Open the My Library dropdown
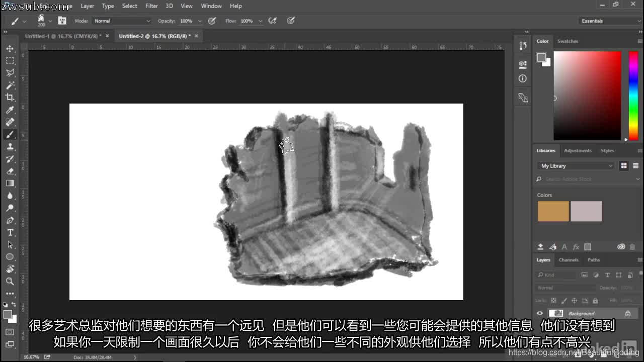Viewport: 644px width, 362px height. tap(575, 165)
